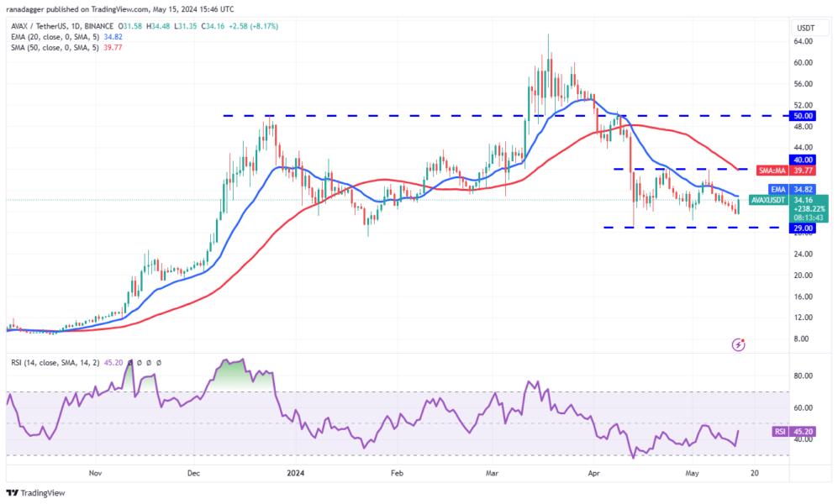Click the Dec label on time axis
Screen dimensions: 838x504
pos(193,473)
